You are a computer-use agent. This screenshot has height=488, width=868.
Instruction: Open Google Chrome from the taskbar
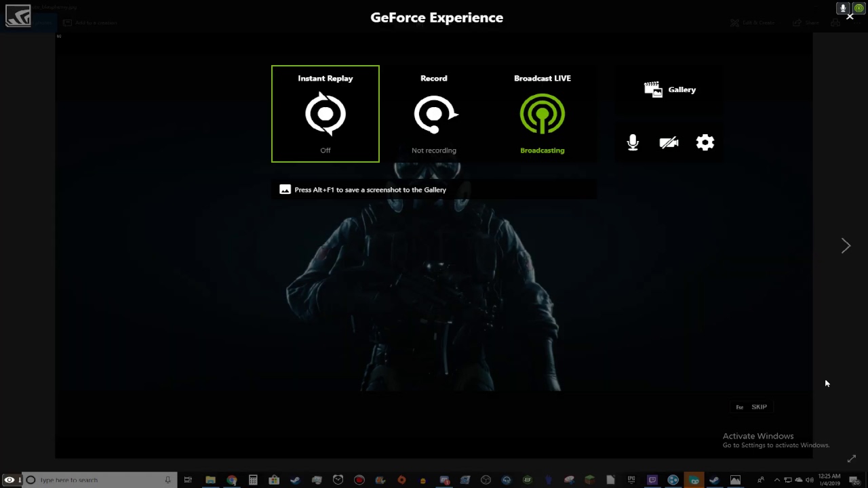[232, 480]
